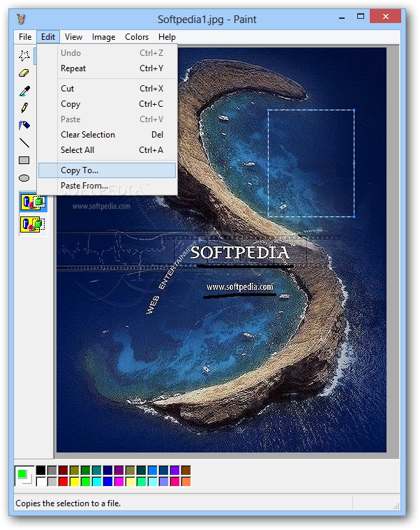Pick the bright red color swatch
This screenshot has width=420, height=530.
point(63,481)
